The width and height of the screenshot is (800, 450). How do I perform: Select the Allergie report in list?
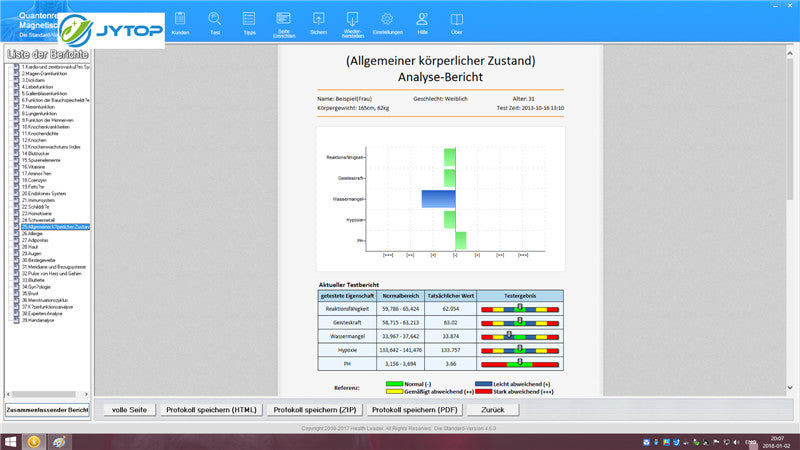tap(33, 233)
